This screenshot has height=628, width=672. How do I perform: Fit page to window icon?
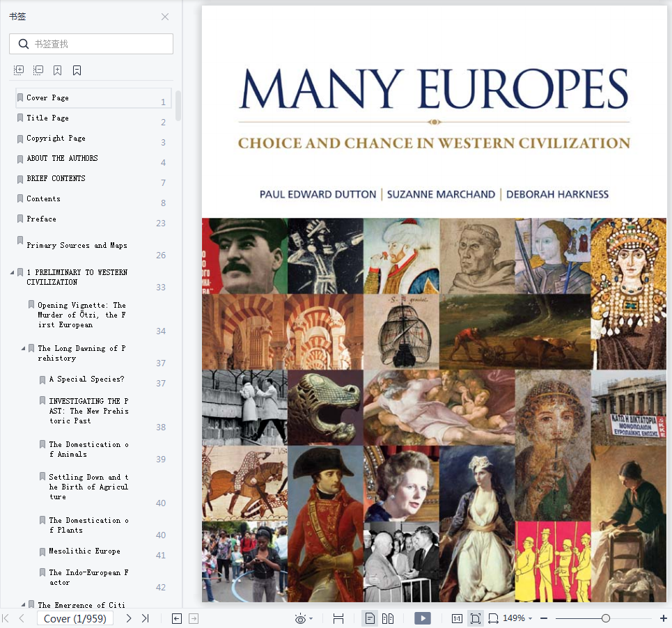pos(476,618)
